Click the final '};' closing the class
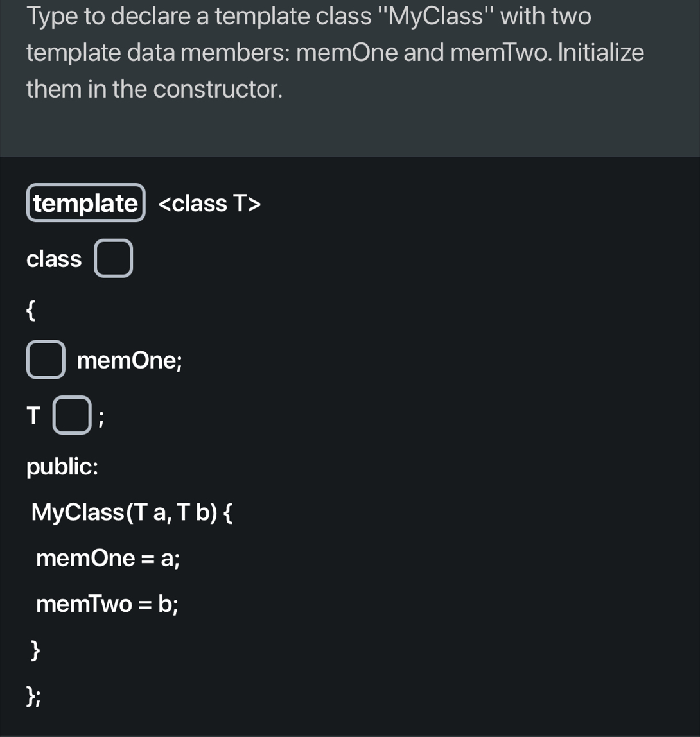Viewport: 700px width, 737px height. pos(33,697)
